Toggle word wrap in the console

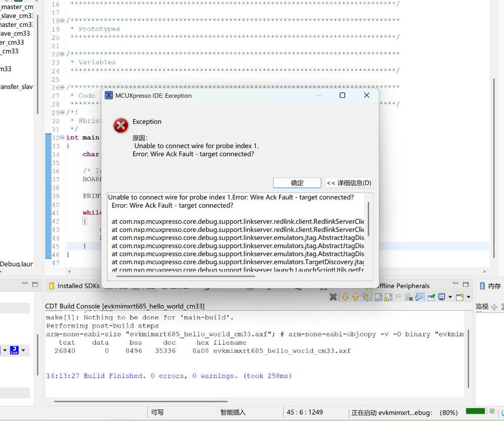pos(399,297)
